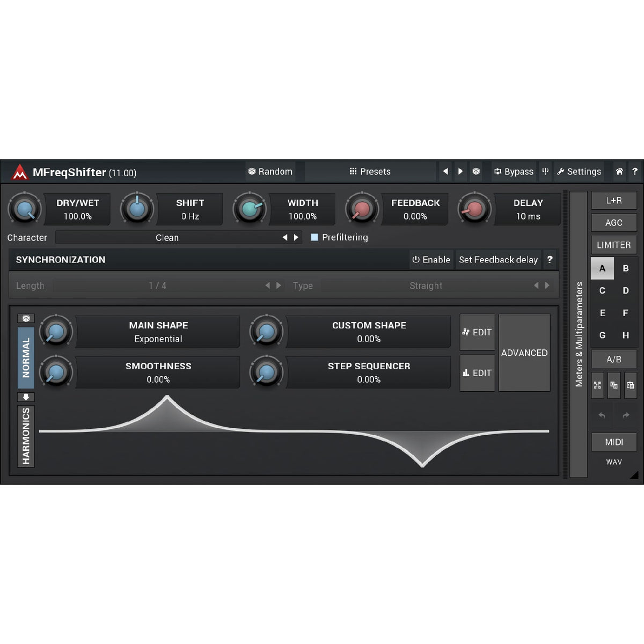This screenshot has height=644, width=644.
Task: Click the down arrow icon above HARMONICS
Action: tap(26, 397)
